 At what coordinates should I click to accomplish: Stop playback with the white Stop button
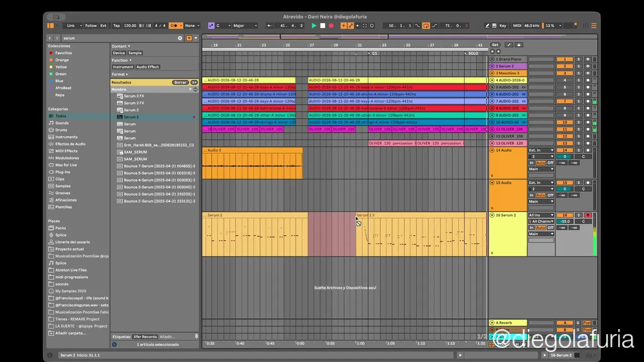tap(323, 26)
